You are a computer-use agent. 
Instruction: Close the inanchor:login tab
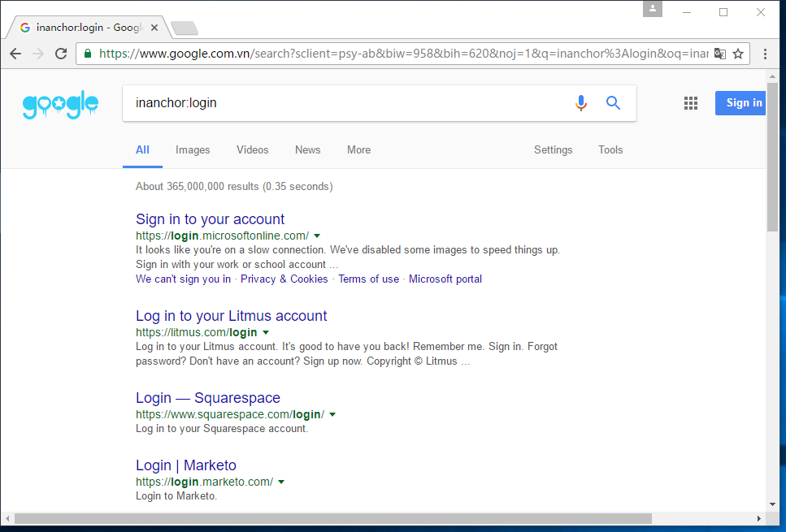tap(154, 28)
